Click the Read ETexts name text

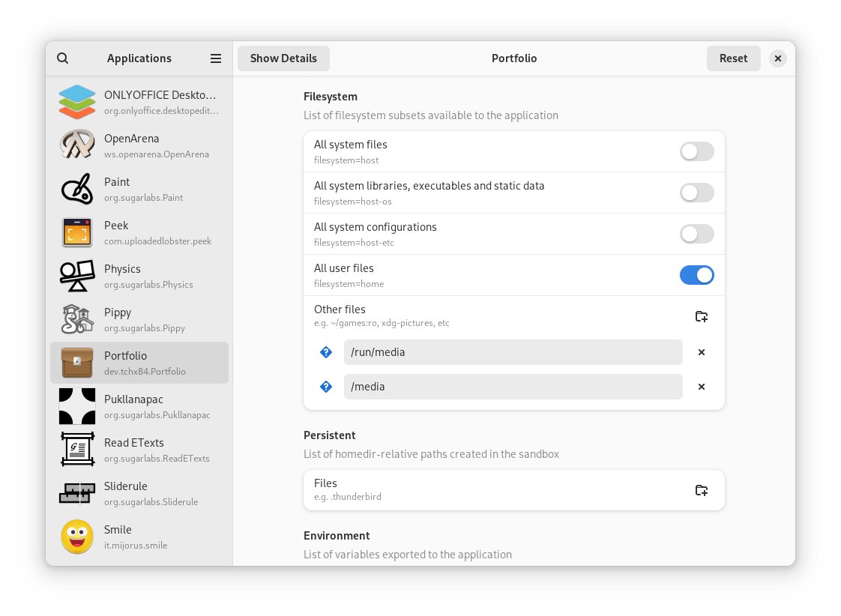134,443
